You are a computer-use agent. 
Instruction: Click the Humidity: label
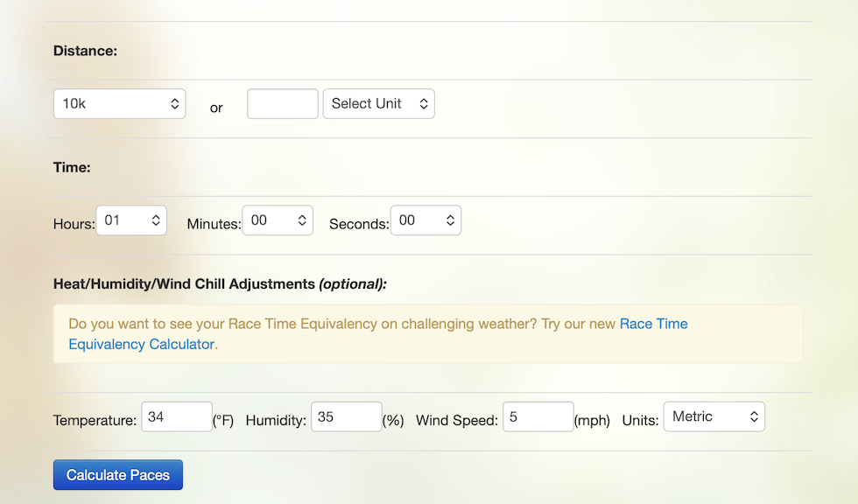point(276,420)
